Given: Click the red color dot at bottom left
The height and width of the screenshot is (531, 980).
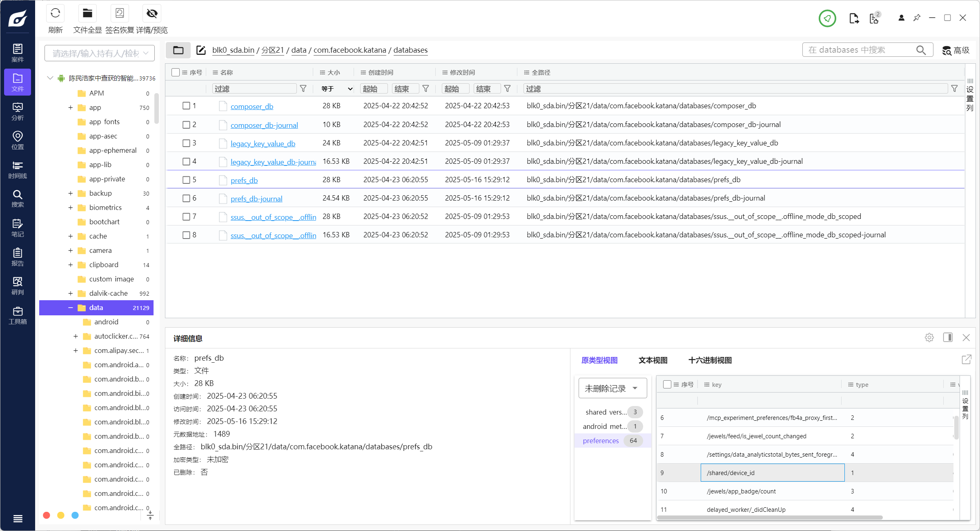Looking at the screenshot, I should (x=47, y=515).
